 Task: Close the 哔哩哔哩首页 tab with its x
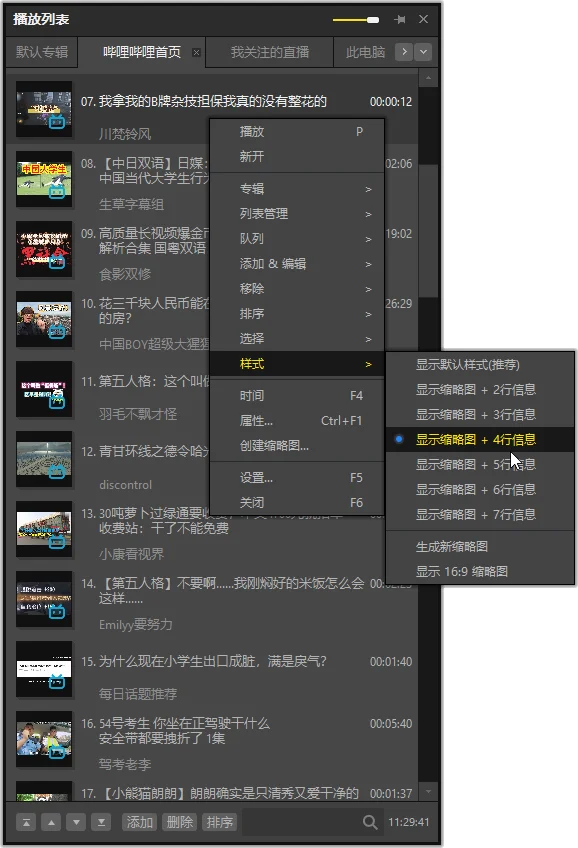point(196,52)
